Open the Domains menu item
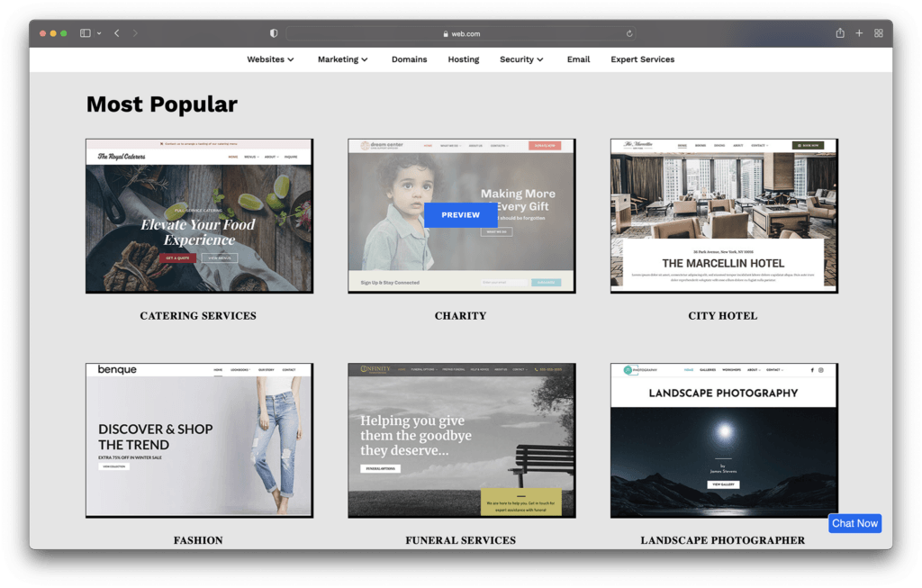922x588 pixels. [x=409, y=59]
